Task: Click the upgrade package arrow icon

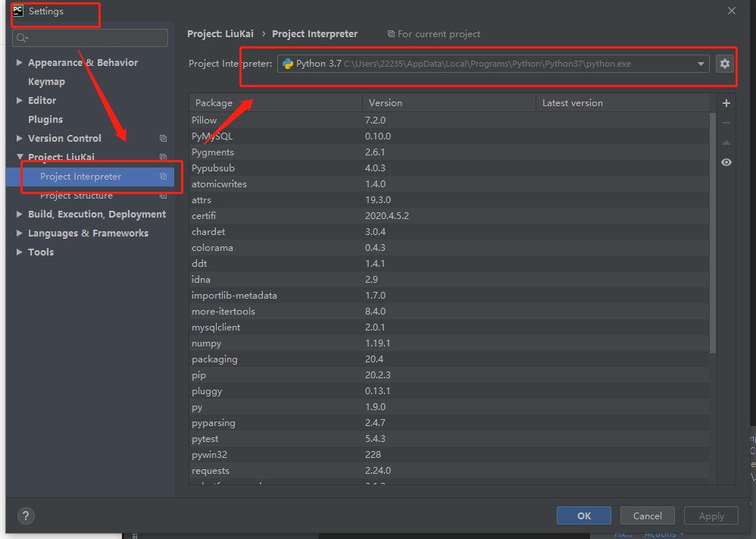Action: (726, 143)
